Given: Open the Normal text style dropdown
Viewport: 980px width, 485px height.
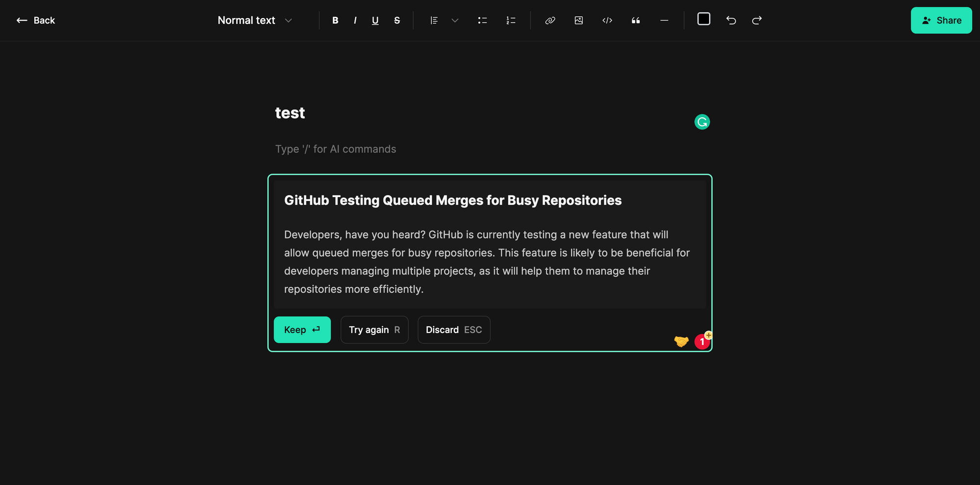Looking at the screenshot, I should [255, 20].
